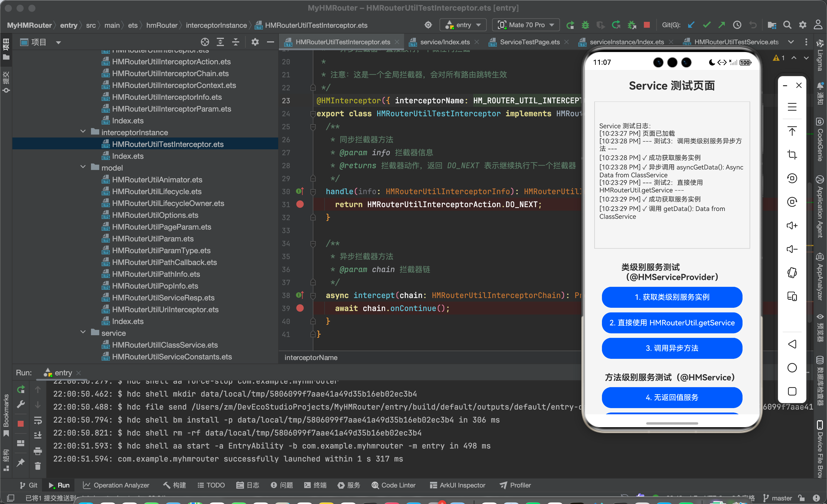The width and height of the screenshot is (827, 504).
Task: Click the emulator back triangle navigation icon
Action: pos(792,344)
